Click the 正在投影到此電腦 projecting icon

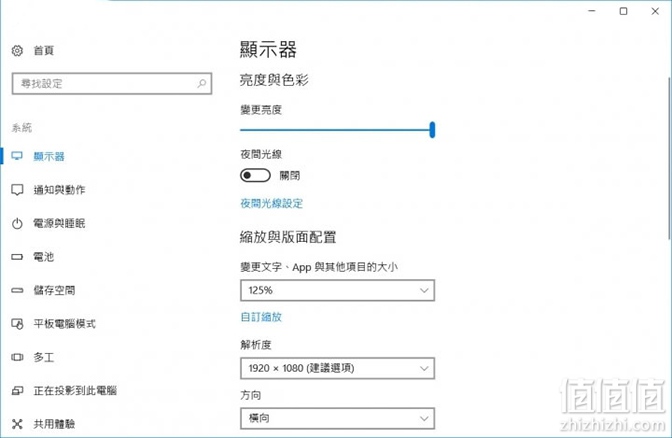pos(17,390)
